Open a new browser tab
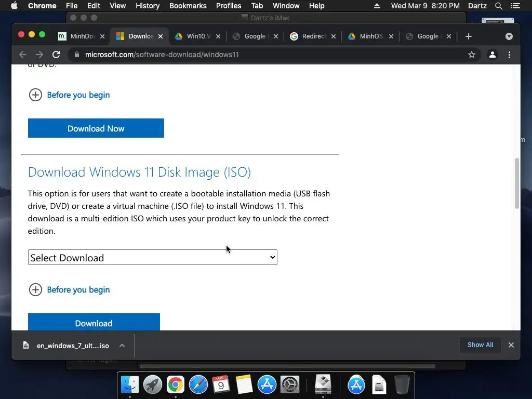 click(x=469, y=36)
